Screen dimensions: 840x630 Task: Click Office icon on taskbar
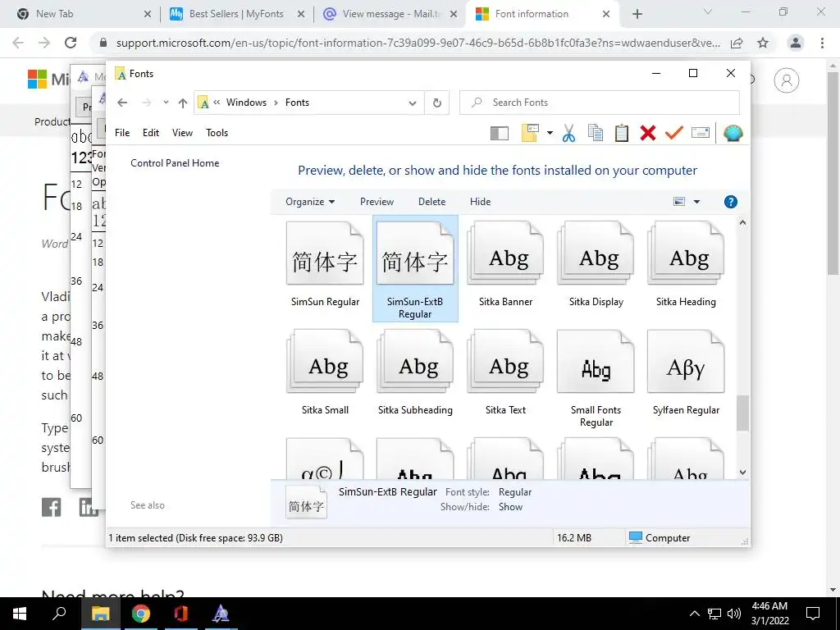[x=180, y=614]
